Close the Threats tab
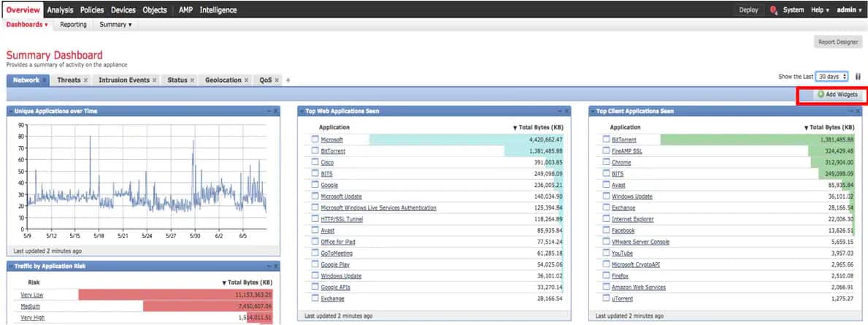Screen dimensions: 868x325 coord(86,80)
